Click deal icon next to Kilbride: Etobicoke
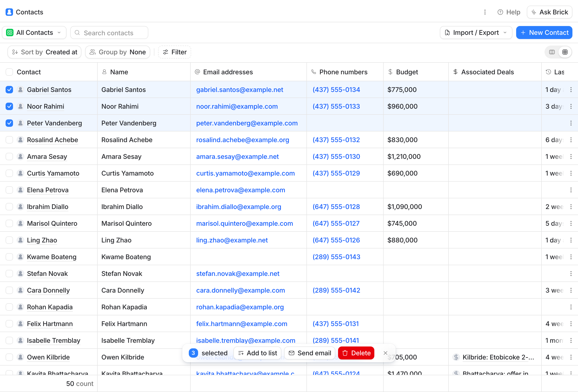Viewport: 578px width, 392px height. click(456, 357)
